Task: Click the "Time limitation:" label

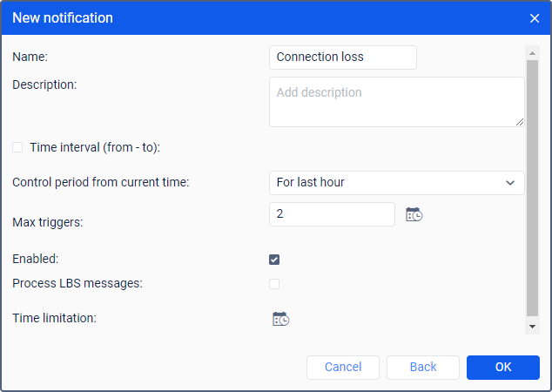Action: tap(54, 319)
